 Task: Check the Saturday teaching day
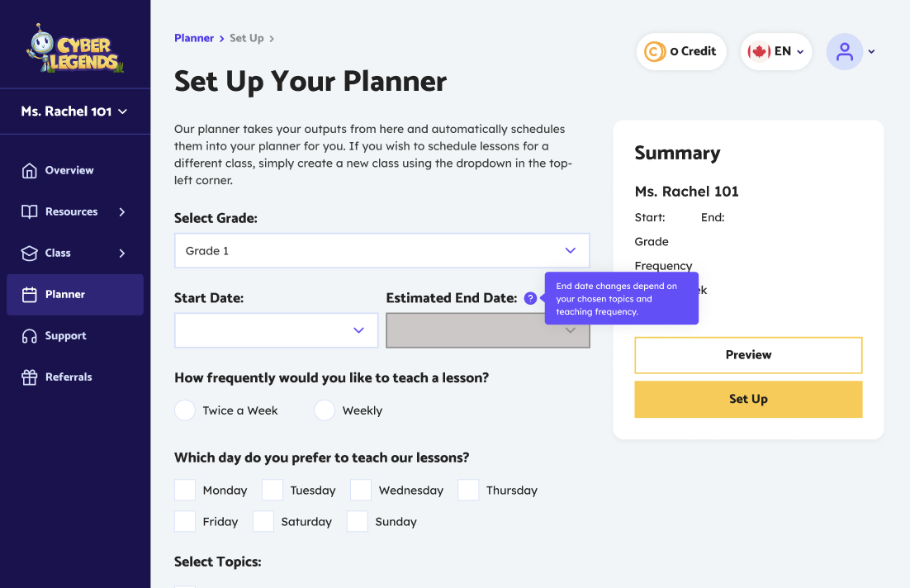click(263, 521)
